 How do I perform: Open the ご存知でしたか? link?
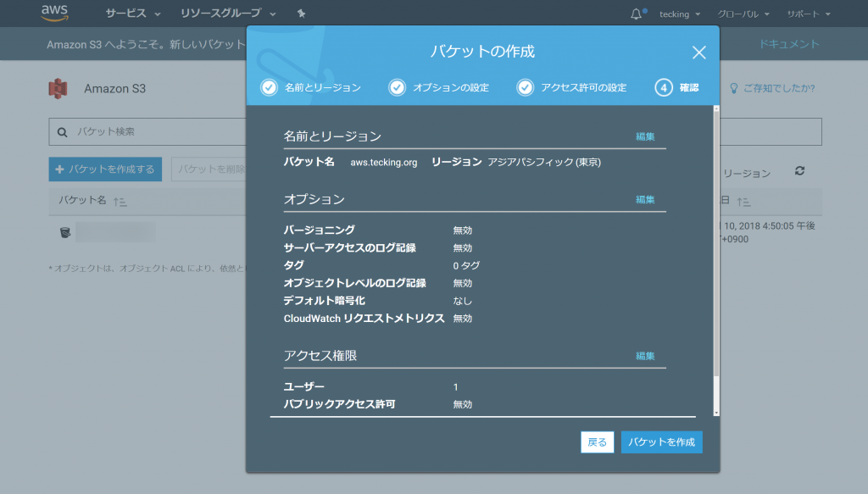779,88
